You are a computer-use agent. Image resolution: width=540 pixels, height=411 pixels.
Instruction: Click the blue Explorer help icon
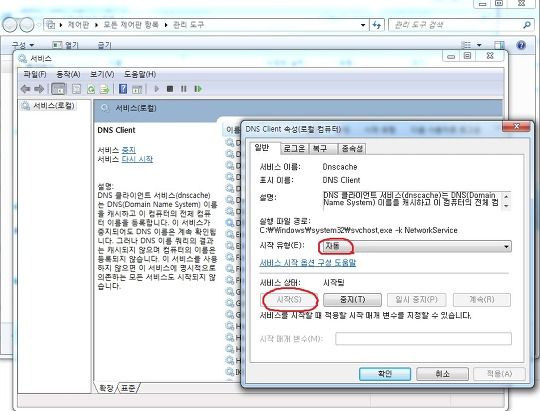pyautogui.click(x=521, y=45)
